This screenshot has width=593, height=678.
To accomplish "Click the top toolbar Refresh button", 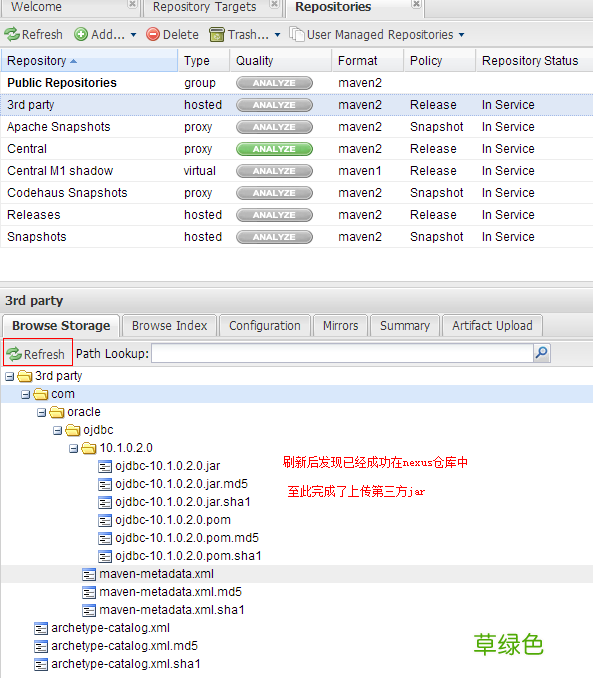I will 33,35.
